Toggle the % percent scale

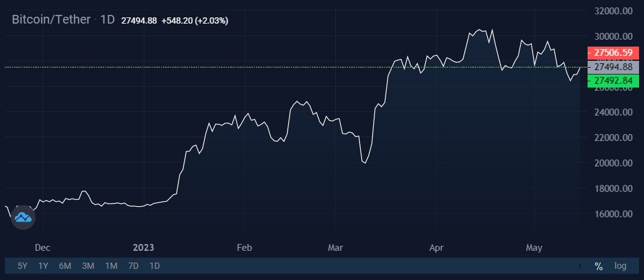pos(598,266)
